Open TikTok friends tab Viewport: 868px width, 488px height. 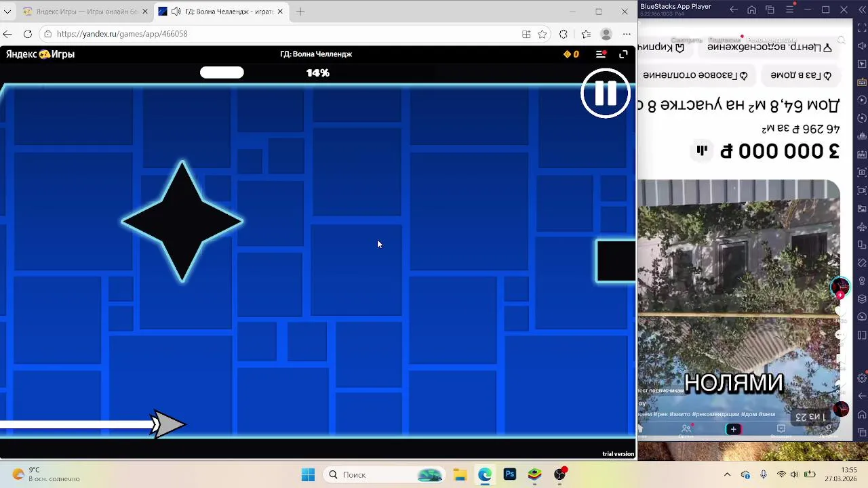686,429
